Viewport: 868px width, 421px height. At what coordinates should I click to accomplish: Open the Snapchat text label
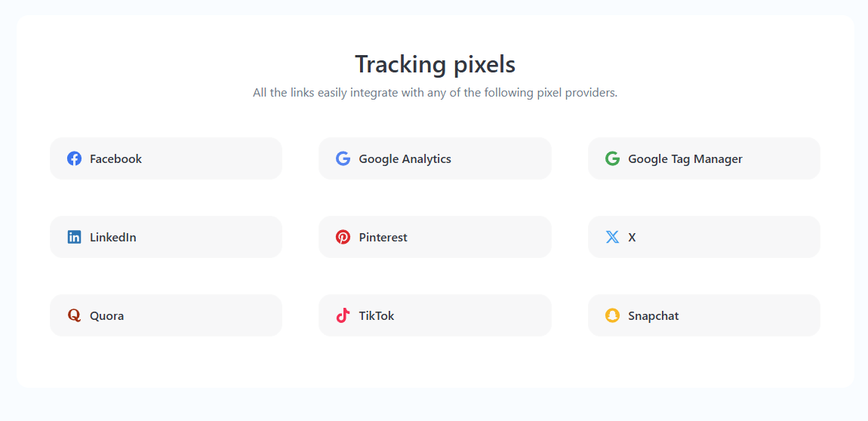point(653,315)
